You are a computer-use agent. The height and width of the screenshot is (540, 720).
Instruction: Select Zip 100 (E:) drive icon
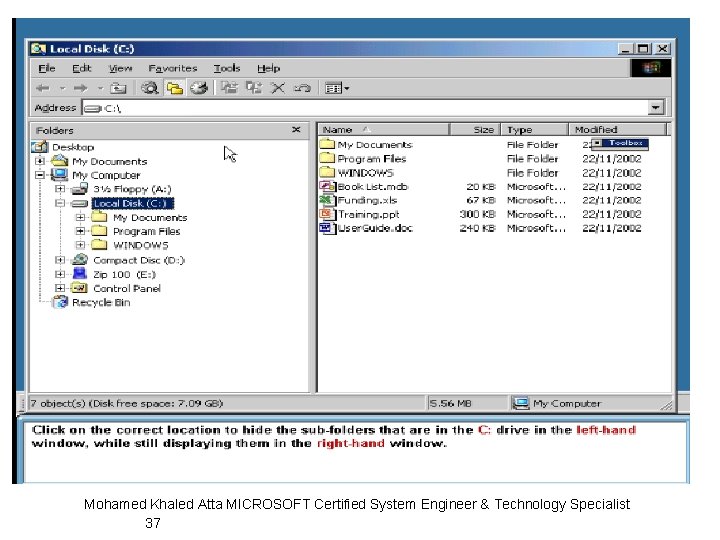80,274
